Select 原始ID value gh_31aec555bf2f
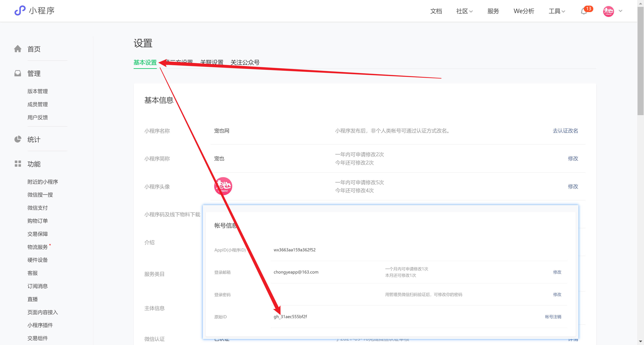Screen dimensions: 644x345 [x=290, y=317]
